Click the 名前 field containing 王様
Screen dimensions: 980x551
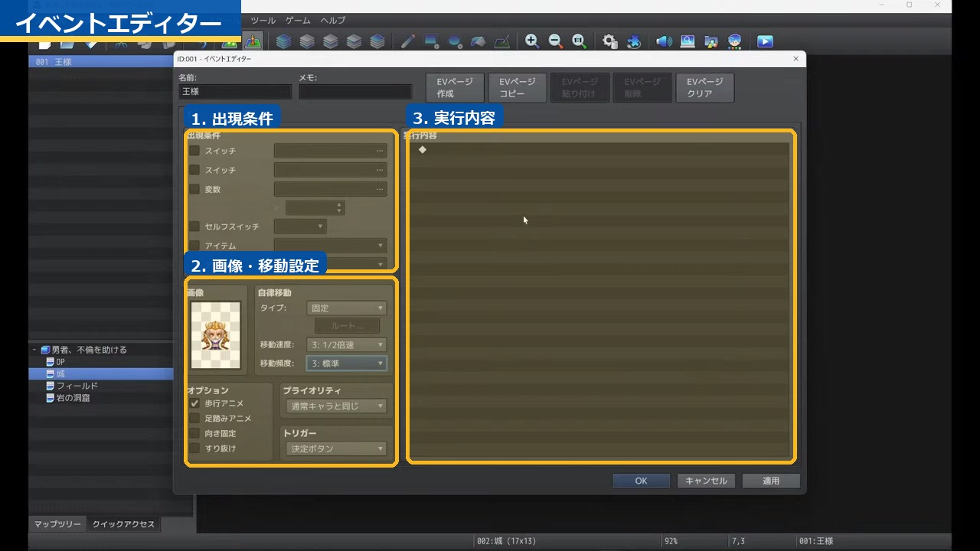[235, 92]
